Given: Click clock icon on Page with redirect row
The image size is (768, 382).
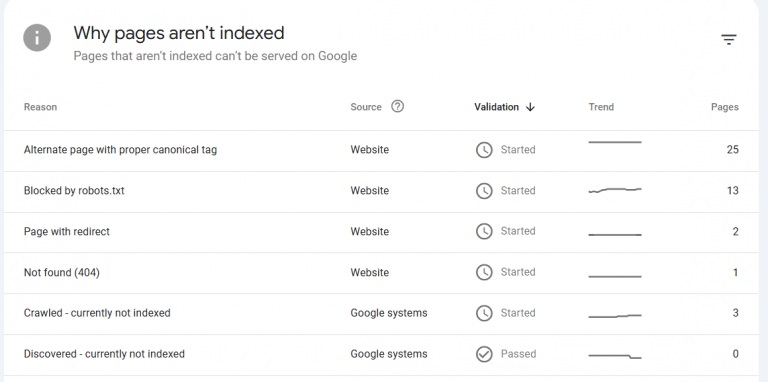Looking at the screenshot, I should pyautogui.click(x=484, y=231).
